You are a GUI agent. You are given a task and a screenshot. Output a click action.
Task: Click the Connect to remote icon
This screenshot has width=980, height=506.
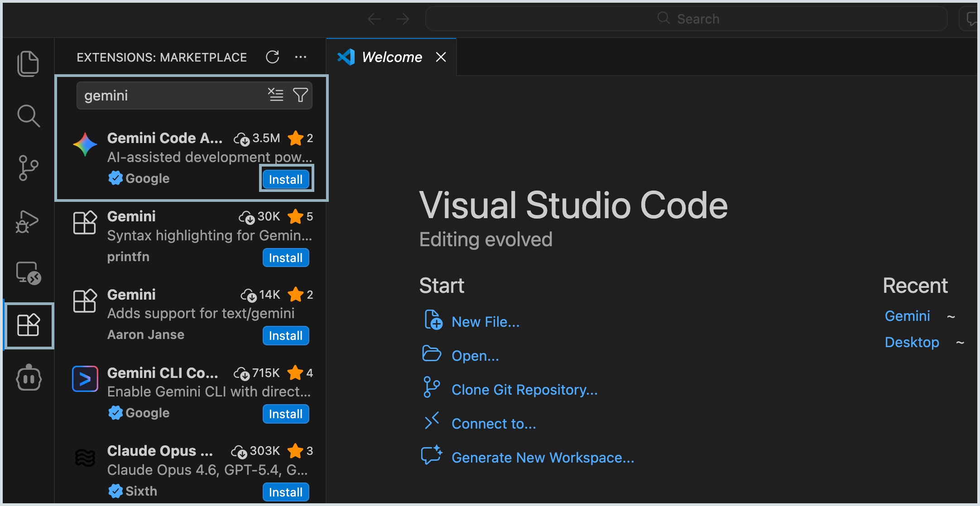(x=432, y=420)
